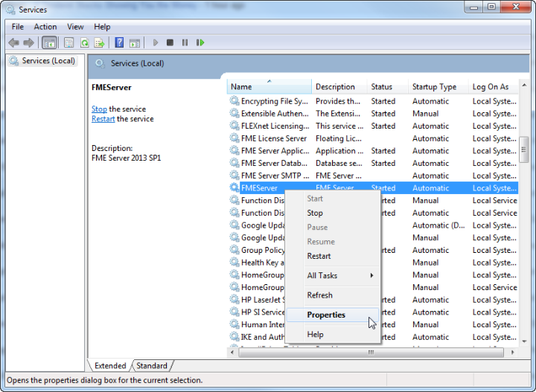
Task: Open the Action menu
Action: (45, 27)
